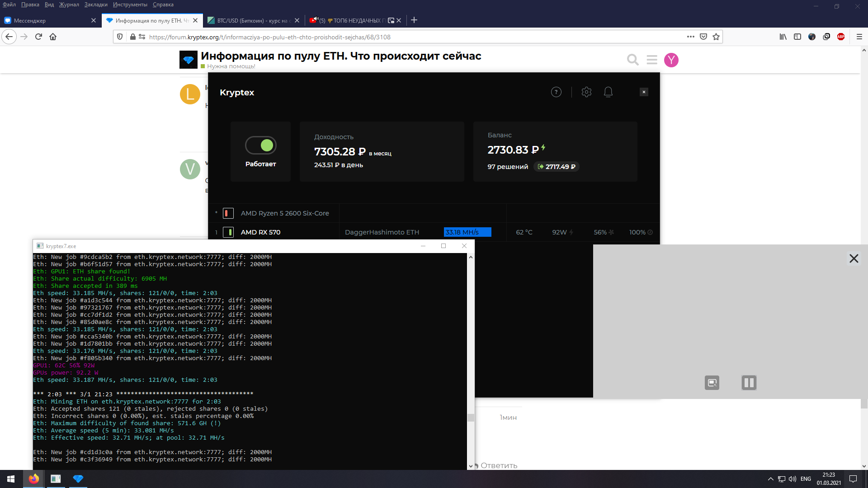
Task: Open the Журнал menu
Action: click(69, 5)
